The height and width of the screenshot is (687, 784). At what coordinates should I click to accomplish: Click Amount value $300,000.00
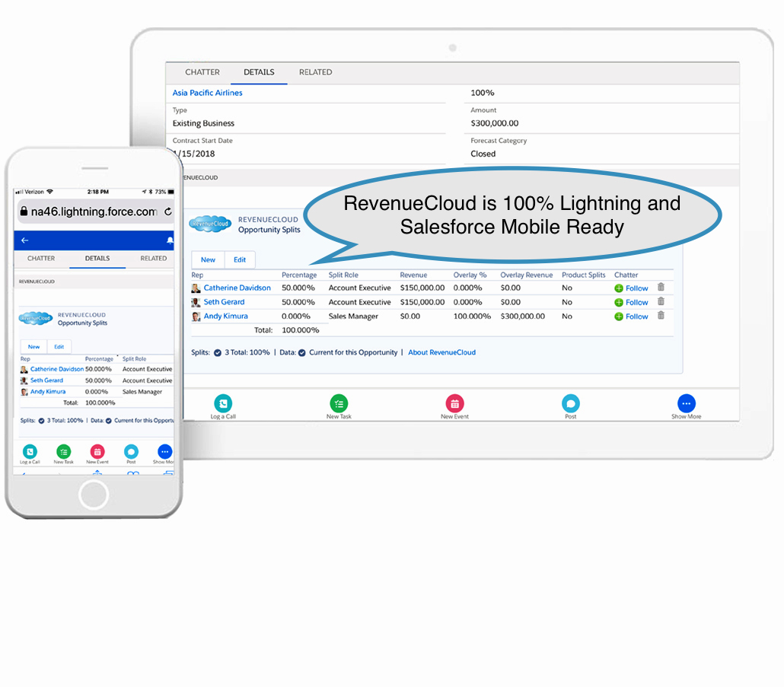(495, 123)
